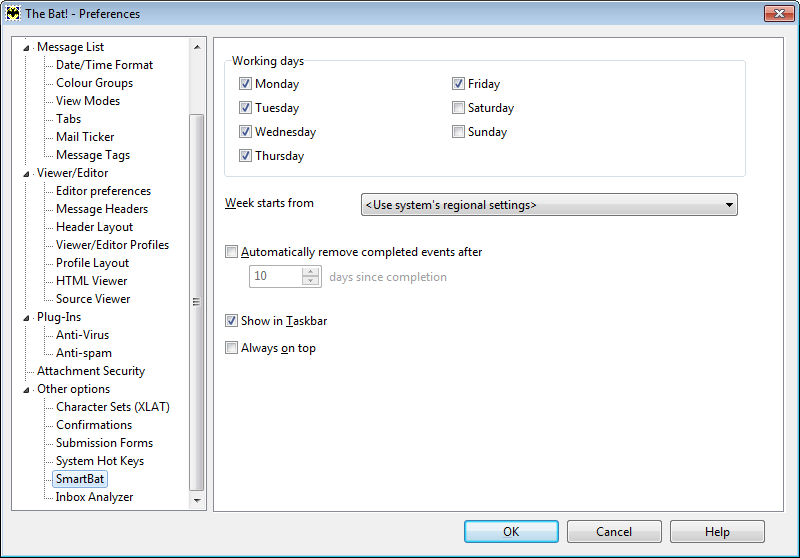The image size is (800, 558).
Task: Open Inbox Analyzer settings
Action: (x=94, y=497)
